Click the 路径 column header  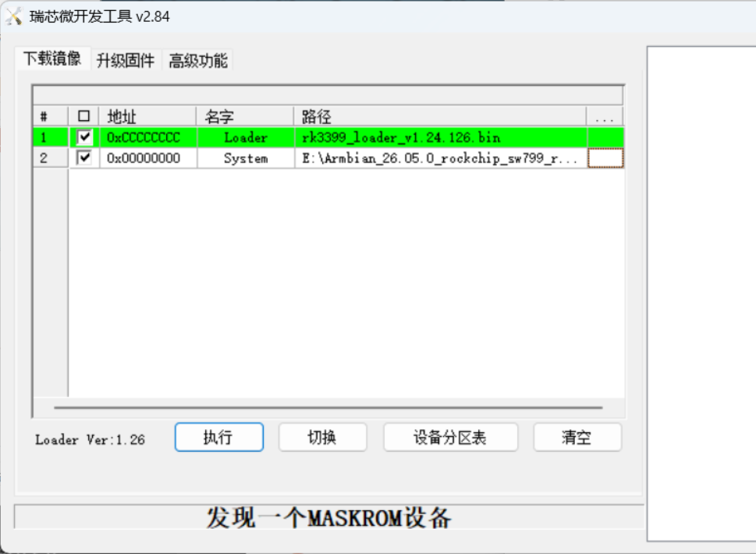coord(440,116)
